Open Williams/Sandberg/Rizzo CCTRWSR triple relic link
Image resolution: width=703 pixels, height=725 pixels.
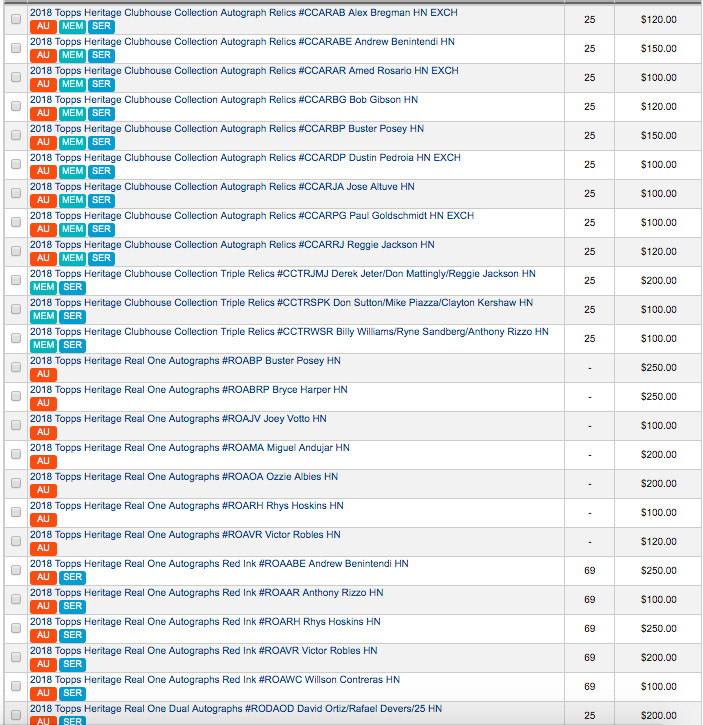289,332
